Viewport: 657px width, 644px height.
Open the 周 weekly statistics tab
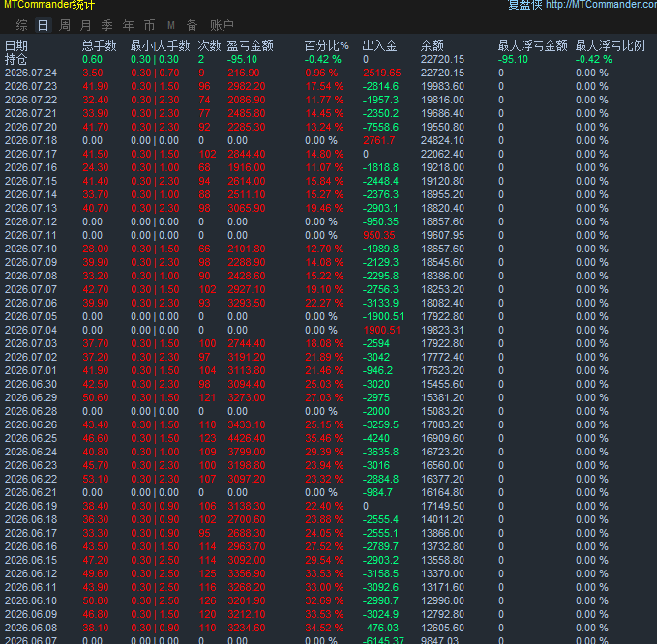click(64, 25)
